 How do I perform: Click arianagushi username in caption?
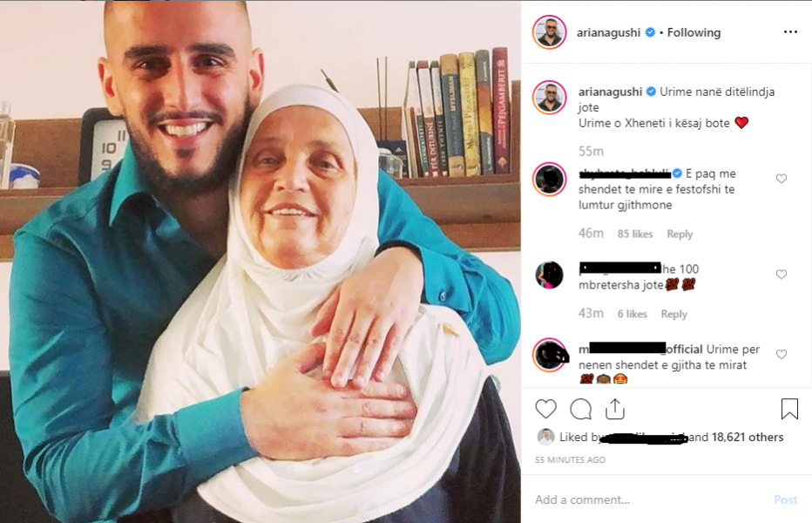(610, 92)
